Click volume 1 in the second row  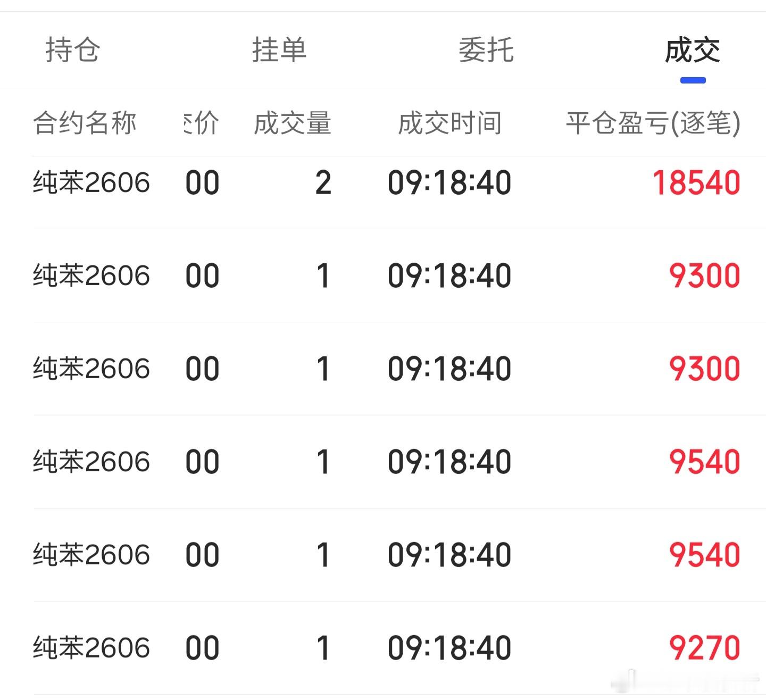click(322, 275)
